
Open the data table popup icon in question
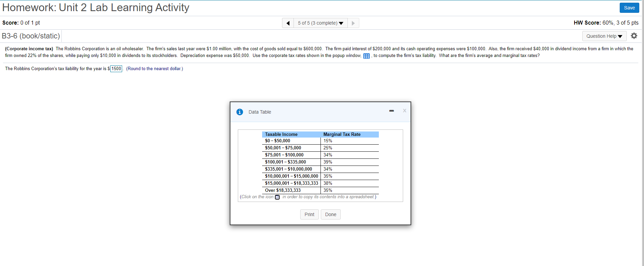point(366,56)
